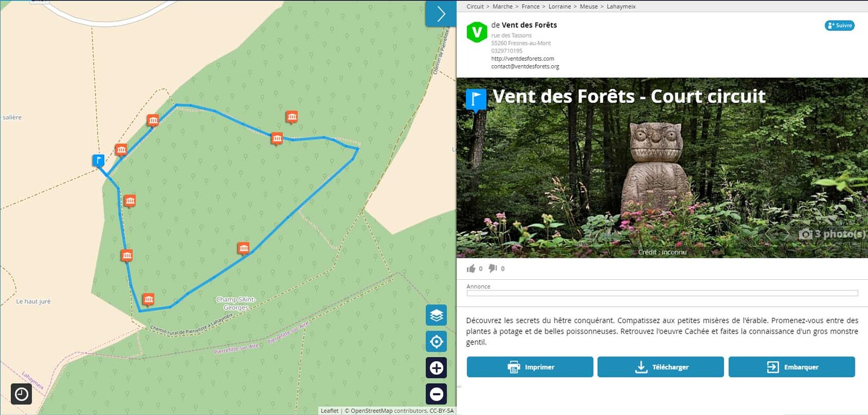868x415 pixels.
Task: Show the next photo arrow
Action: coord(786,234)
